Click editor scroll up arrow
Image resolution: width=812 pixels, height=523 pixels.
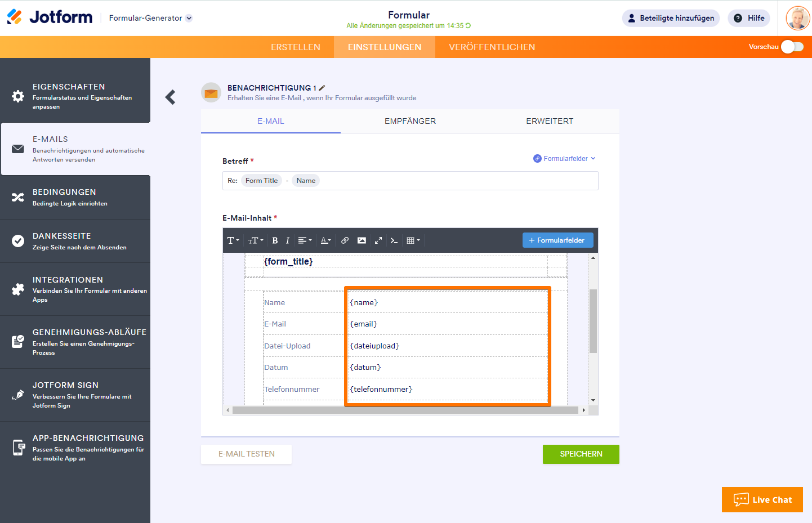[593, 257]
